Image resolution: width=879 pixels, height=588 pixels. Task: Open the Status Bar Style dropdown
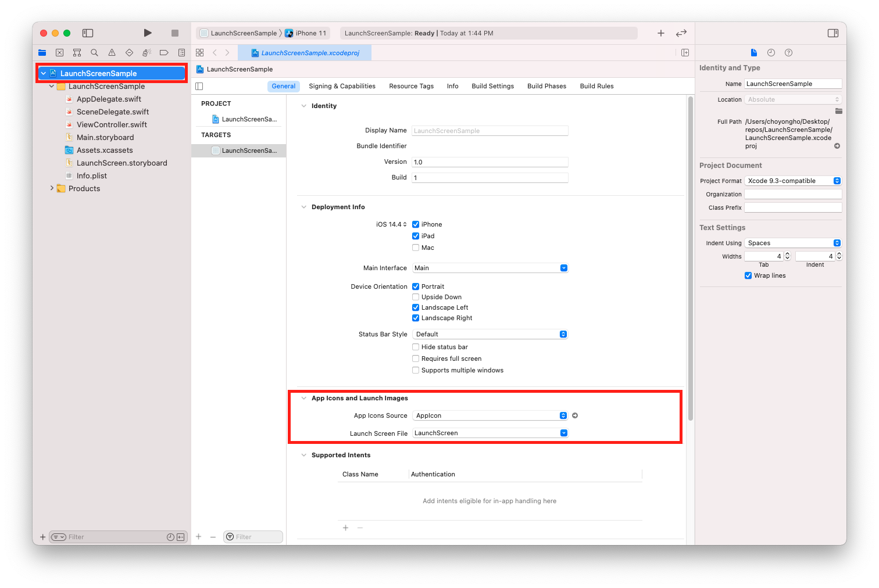click(490, 334)
